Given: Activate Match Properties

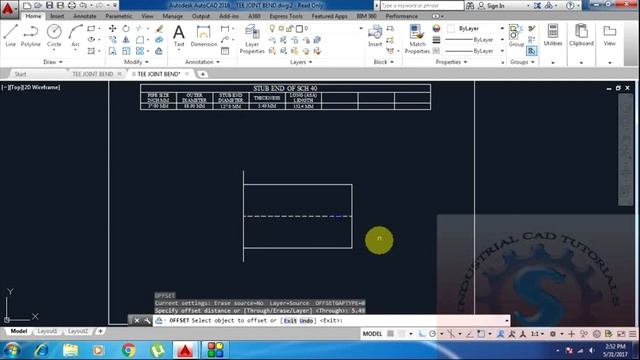Looking at the screenshot, I should [417, 39].
